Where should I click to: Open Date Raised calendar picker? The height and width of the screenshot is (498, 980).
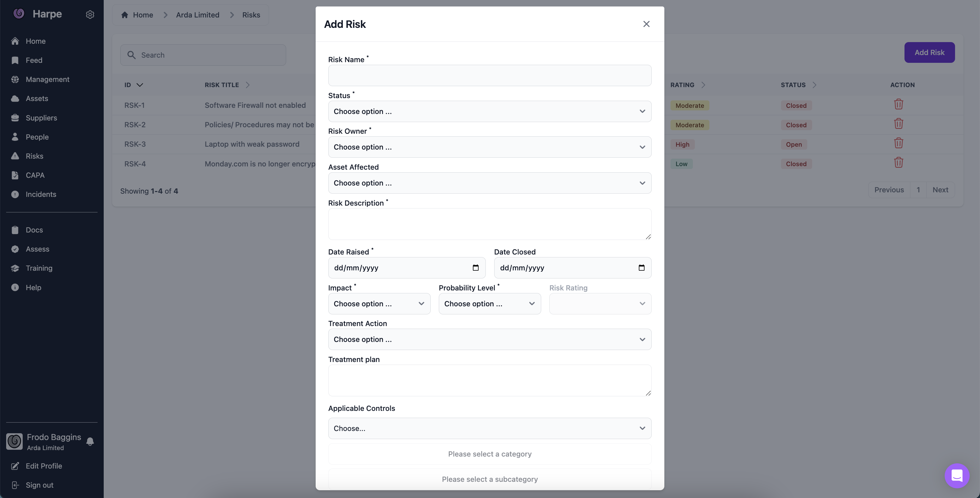click(475, 268)
